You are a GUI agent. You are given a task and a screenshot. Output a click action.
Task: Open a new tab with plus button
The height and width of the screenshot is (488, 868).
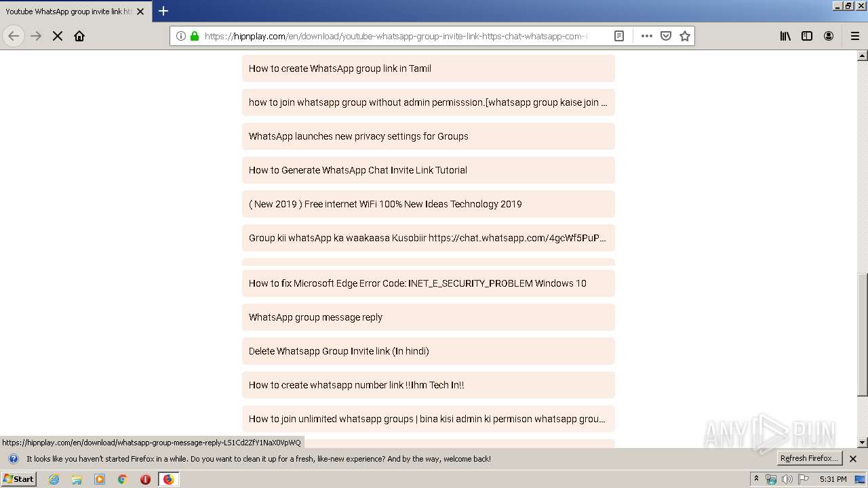163,11
